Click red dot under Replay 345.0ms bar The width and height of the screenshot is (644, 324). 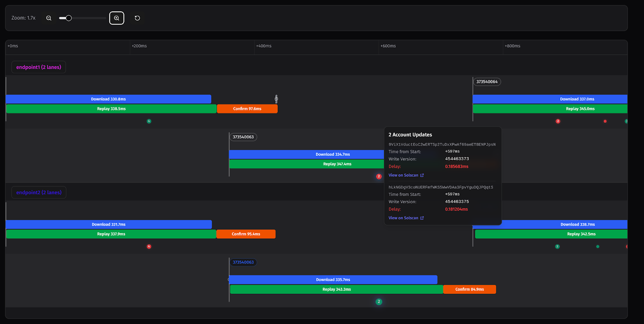558,121
